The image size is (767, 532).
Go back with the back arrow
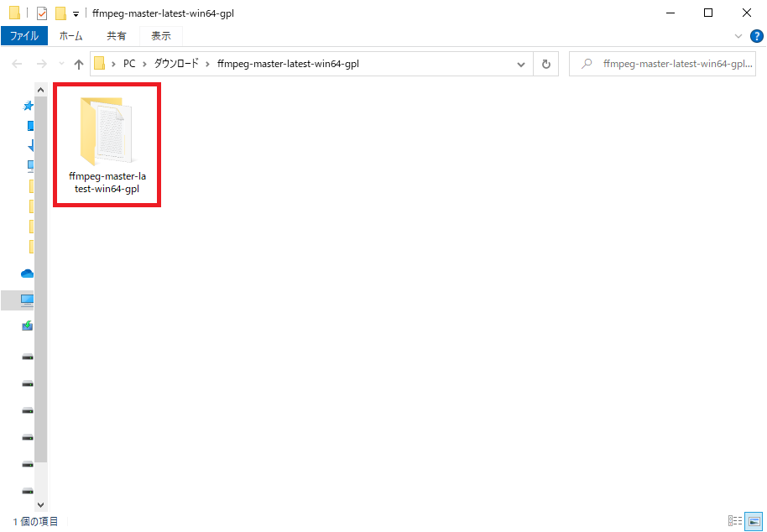(x=17, y=64)
